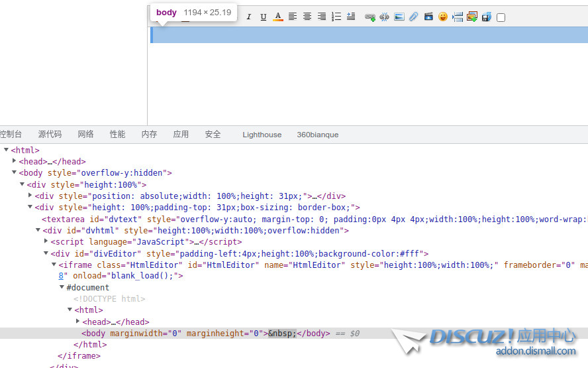Align text to the left
Image resolution: width=588 pixels, height=368 pixels.
293,17
